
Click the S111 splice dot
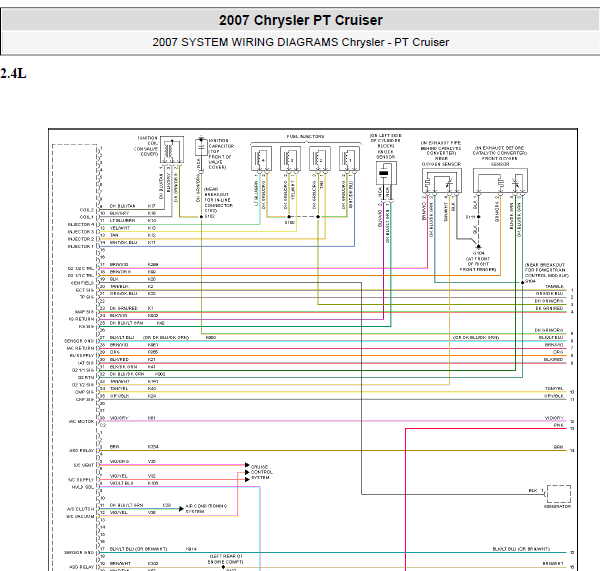(478, 217)
